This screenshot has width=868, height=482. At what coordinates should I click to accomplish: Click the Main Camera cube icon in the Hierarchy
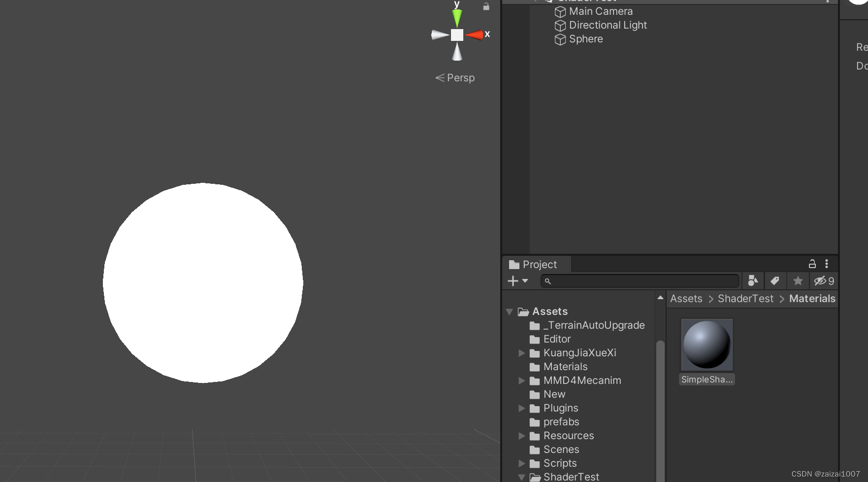[560, 12]
